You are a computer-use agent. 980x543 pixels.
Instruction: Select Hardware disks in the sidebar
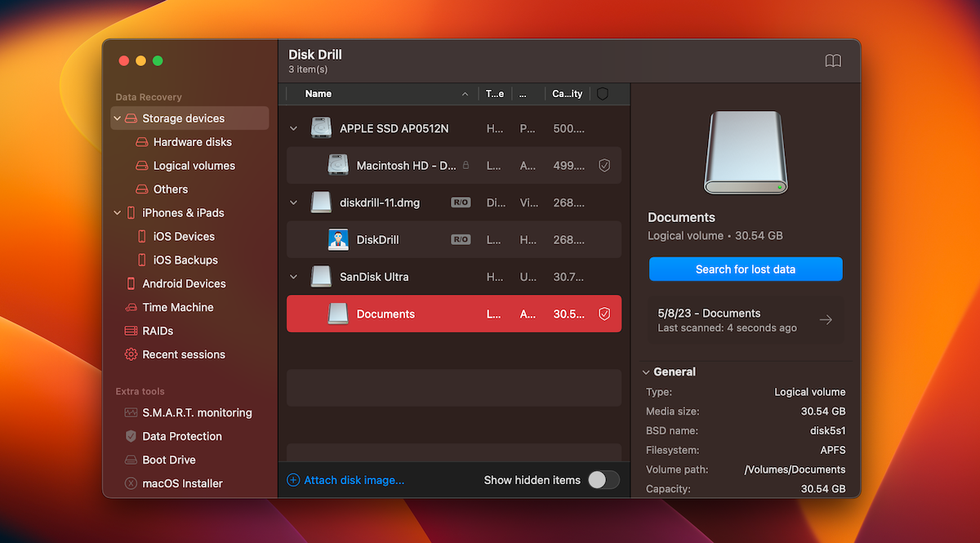[193, 142]
